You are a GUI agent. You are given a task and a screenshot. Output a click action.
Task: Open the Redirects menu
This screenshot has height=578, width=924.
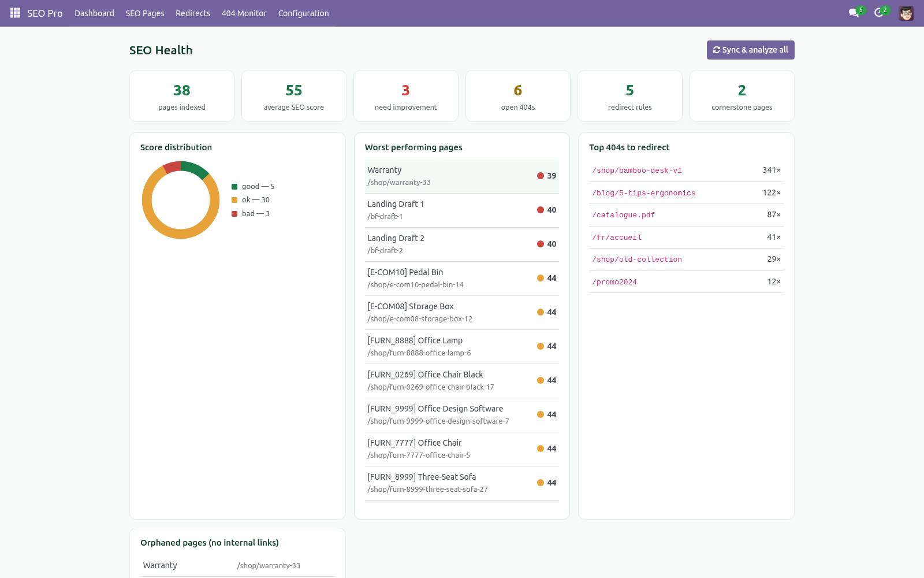pyautogui.click(x=193, y=13)
